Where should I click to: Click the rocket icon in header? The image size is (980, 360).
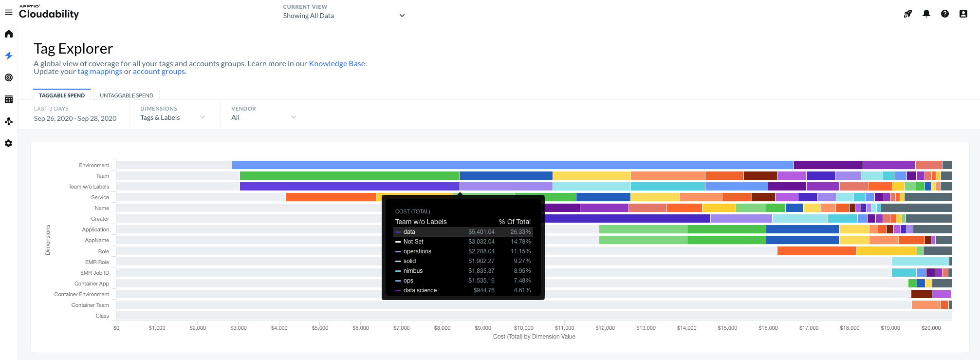[x=908, y=14]
